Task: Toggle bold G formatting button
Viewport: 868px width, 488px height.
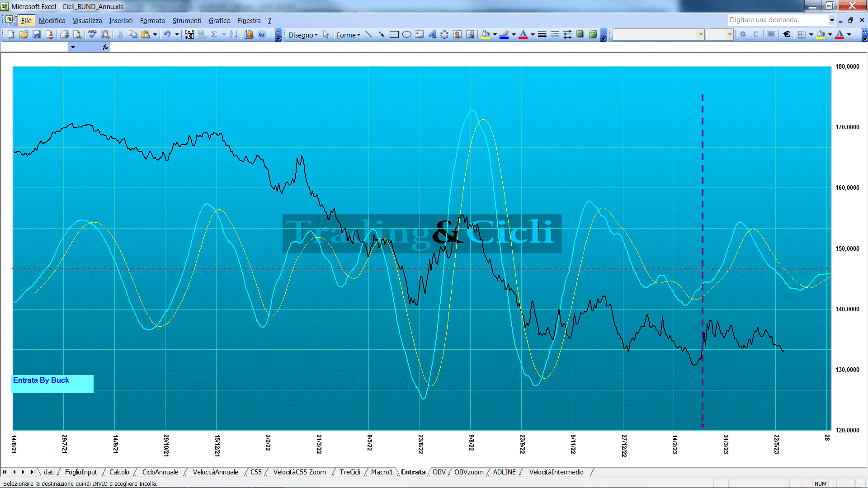Action: (743, 34)
